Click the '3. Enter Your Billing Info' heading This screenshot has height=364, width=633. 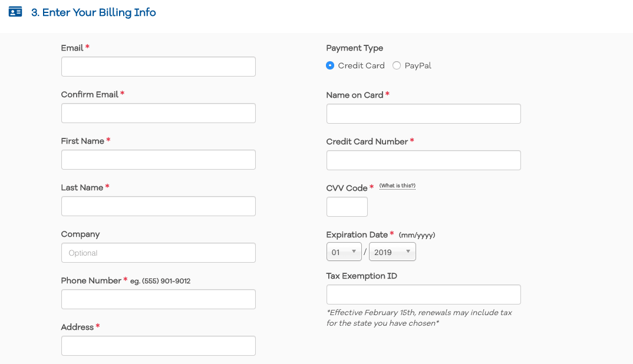[93, 12]
